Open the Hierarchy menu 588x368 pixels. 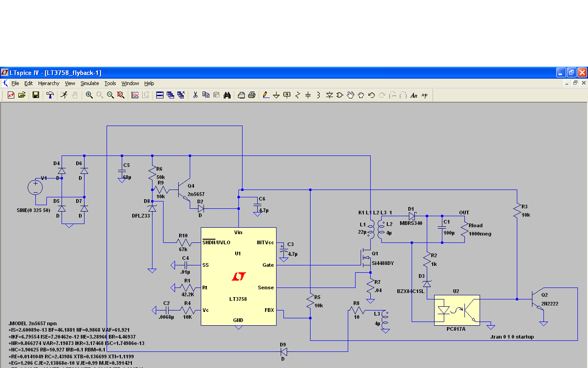point(49,83)
